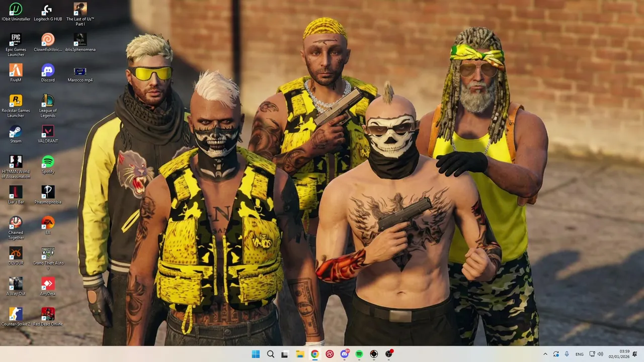Launch Clownfish Voice Changer shortcut
The width and height of the screenshot is (644, 362).
pyautogui.click(x=48, y=42)
